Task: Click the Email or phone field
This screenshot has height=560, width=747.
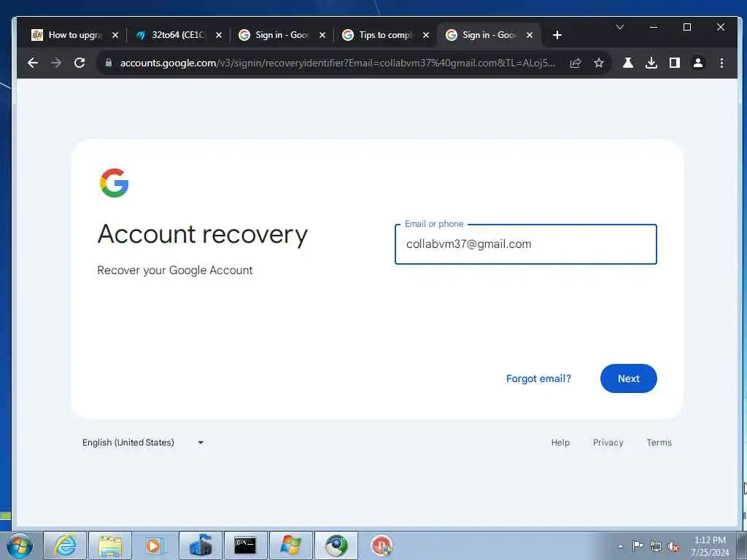Action: click(525, 244)
